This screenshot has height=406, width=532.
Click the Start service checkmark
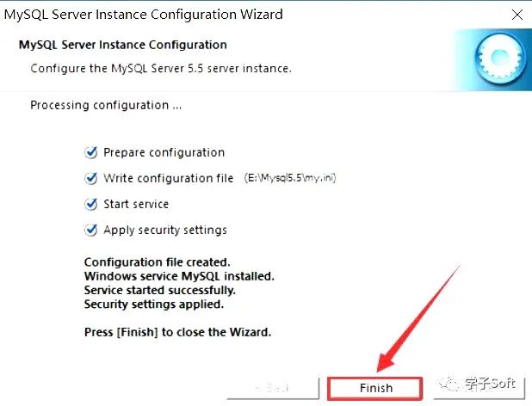91,205
